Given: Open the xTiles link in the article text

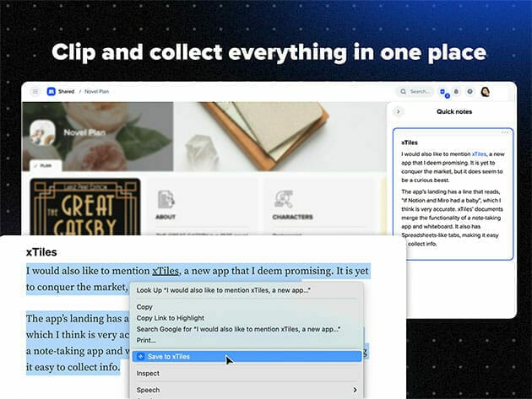Looking at the screenshot, I should [x=166, y=270].
